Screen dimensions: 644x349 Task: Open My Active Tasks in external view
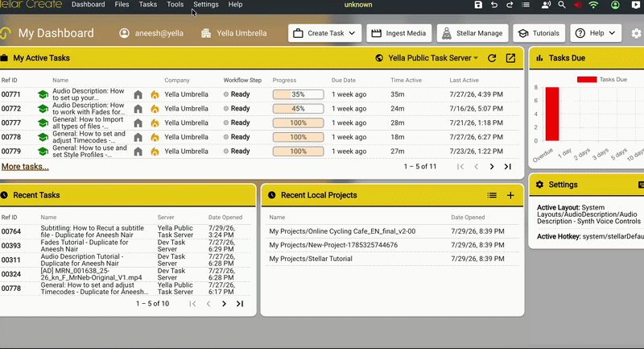(510, 58)
